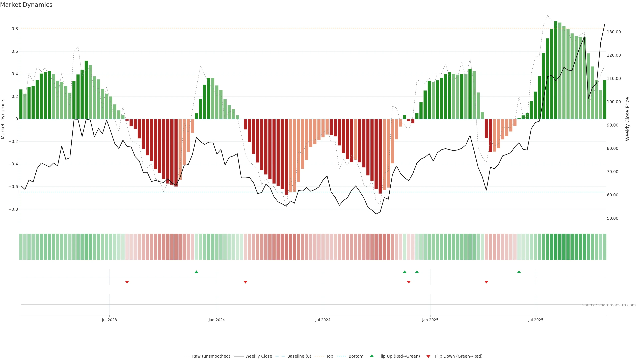Click the red flip-down marker near April 2025
644x362 pixels.
pos(486,282)
